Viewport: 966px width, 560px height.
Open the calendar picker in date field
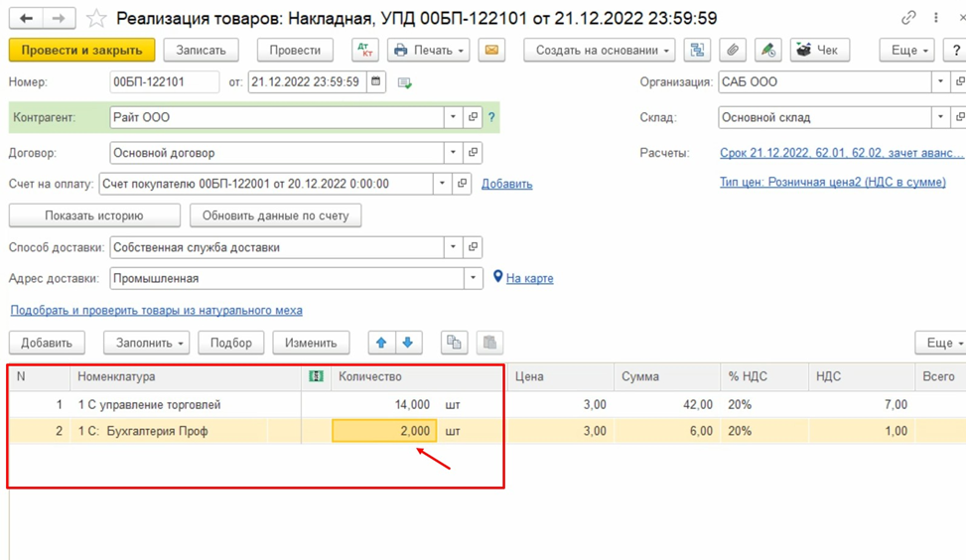[376, 82]
